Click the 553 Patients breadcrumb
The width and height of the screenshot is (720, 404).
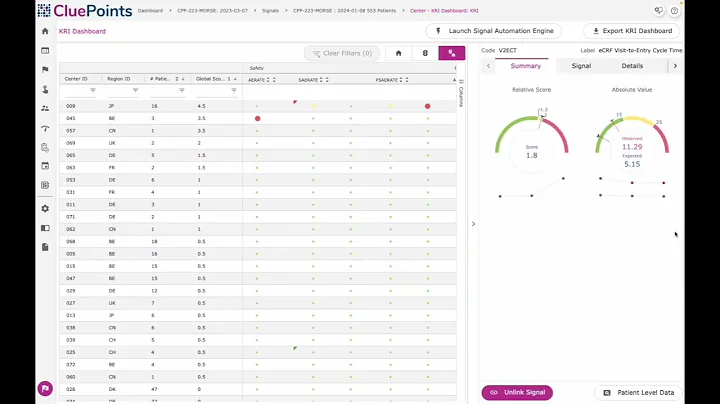point(344,11)
